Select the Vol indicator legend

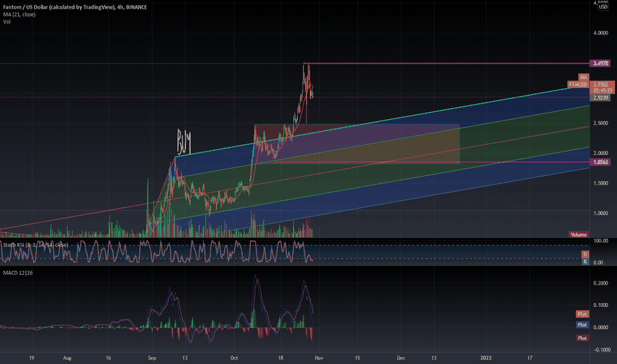click(x=7, y=22)
